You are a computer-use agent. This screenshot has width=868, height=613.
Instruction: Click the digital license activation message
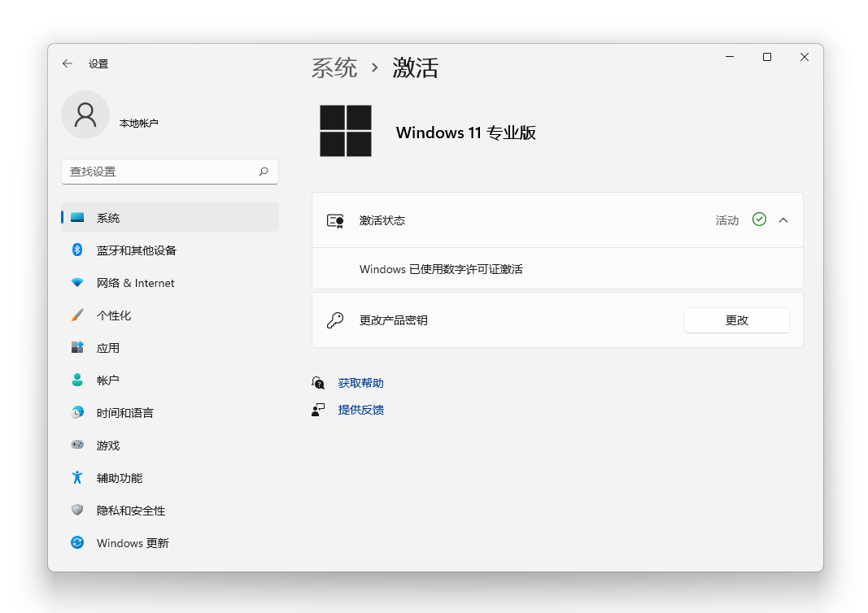click(x=441, y=269)
